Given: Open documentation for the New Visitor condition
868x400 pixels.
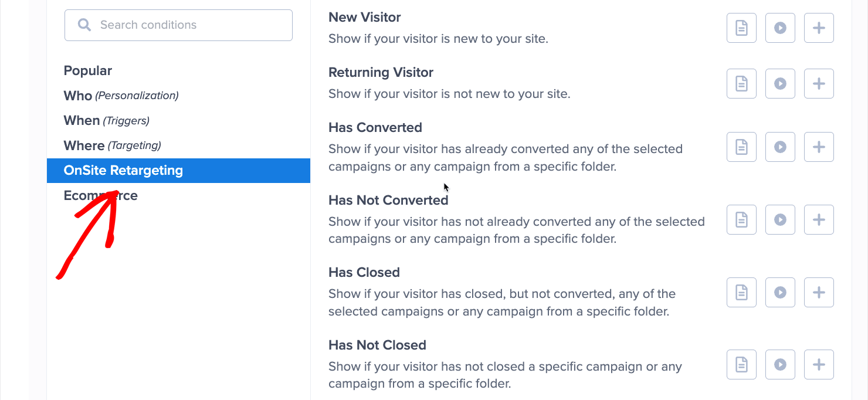Looking at the screenshot, I should click(741, 28).
